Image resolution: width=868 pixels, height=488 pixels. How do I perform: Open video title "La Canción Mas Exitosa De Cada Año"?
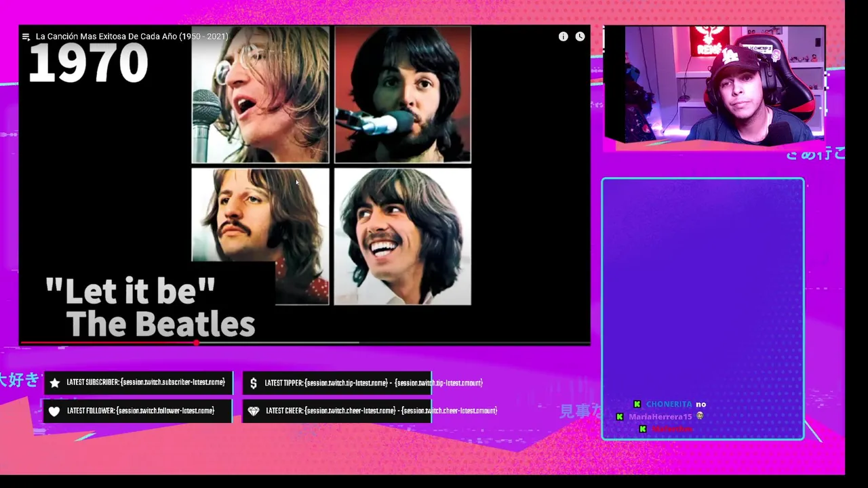[x=132, y=37]
